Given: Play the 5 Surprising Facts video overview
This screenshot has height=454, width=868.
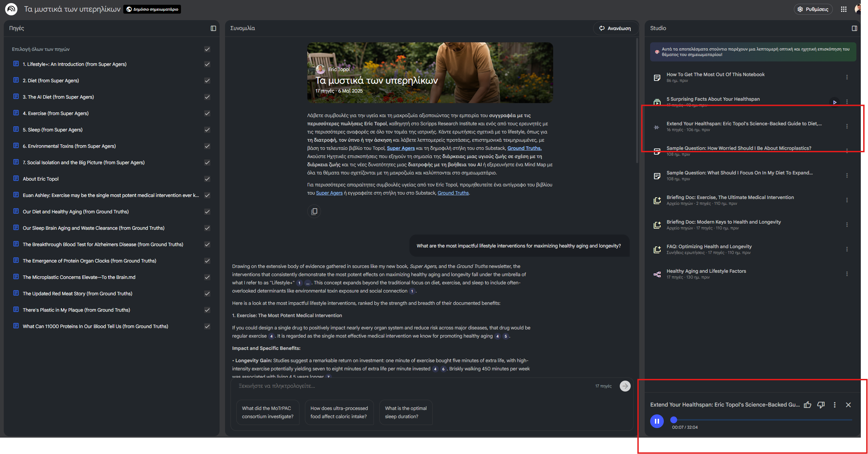Looking at the screenshot, I should pos(835,102).
